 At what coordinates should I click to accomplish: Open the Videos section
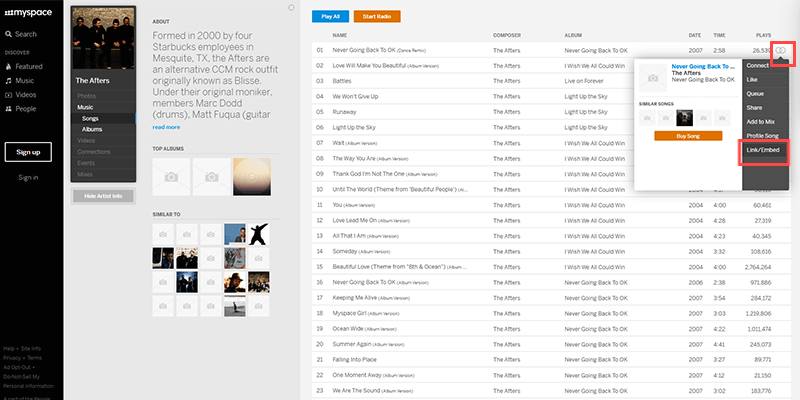coord(20,94)
